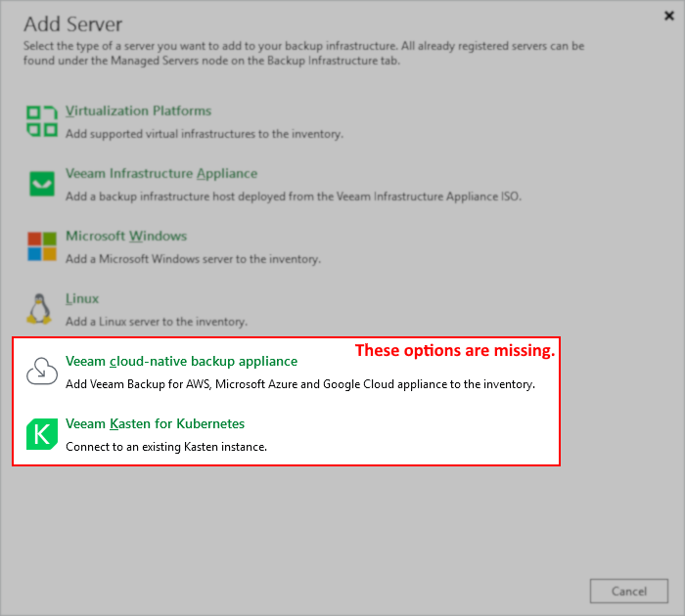Screen dimensions: 685x616
Task: Click the 'Select the type of a server' instructions
Action: [303, 53]
